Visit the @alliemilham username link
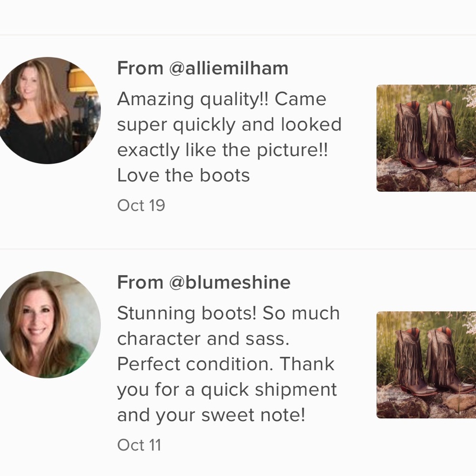 point(228,68)
